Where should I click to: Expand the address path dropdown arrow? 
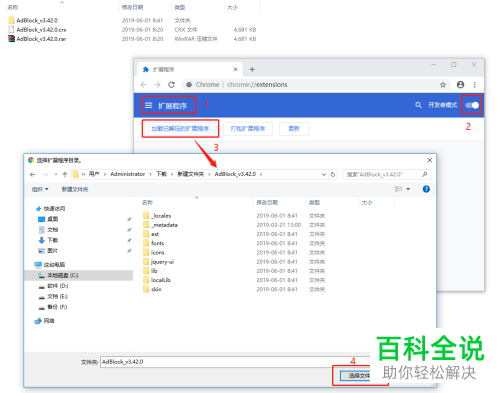point(324,174)
